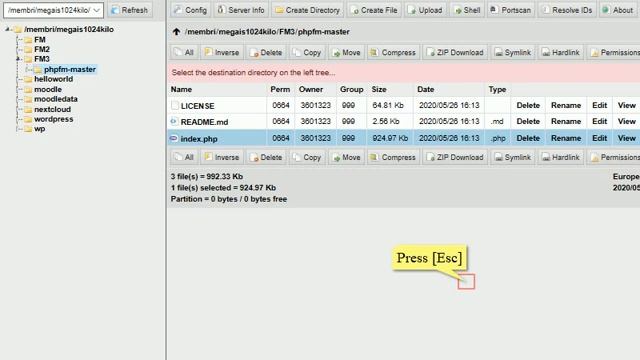Click Copy in upper action bar

(x=307, y=52)
